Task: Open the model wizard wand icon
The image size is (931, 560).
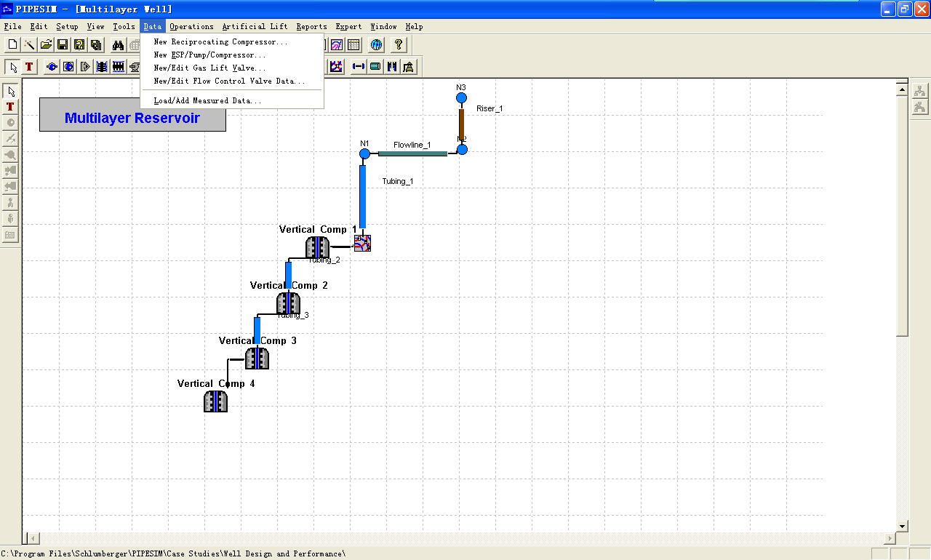Action: tap(29, 44)
